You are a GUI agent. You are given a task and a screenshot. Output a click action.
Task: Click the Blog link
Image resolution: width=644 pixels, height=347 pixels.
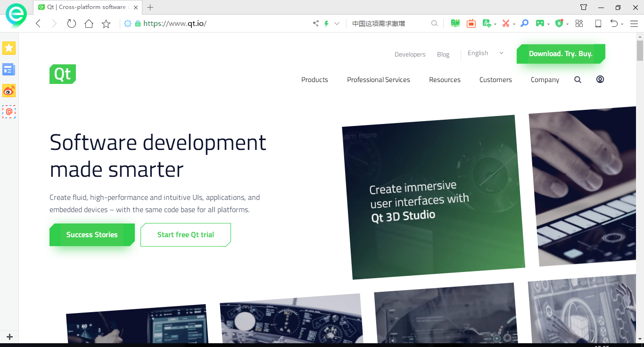pos(443,54)
